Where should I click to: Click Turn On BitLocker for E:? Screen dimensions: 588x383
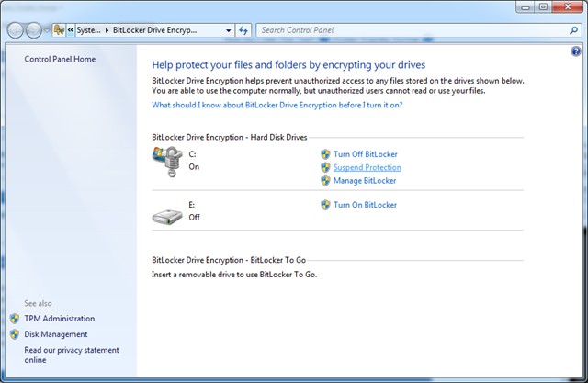tap(365, 205)
